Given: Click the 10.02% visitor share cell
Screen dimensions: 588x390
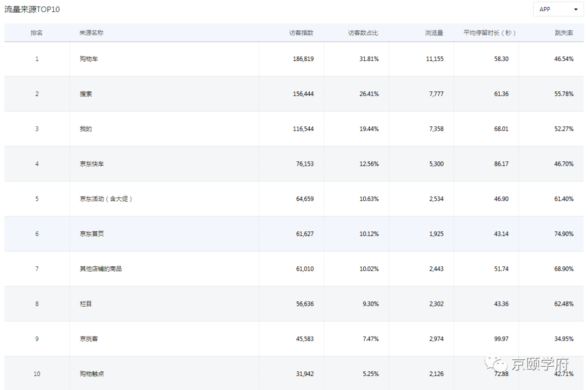Looking at the screenshot, I should (369, 269).
